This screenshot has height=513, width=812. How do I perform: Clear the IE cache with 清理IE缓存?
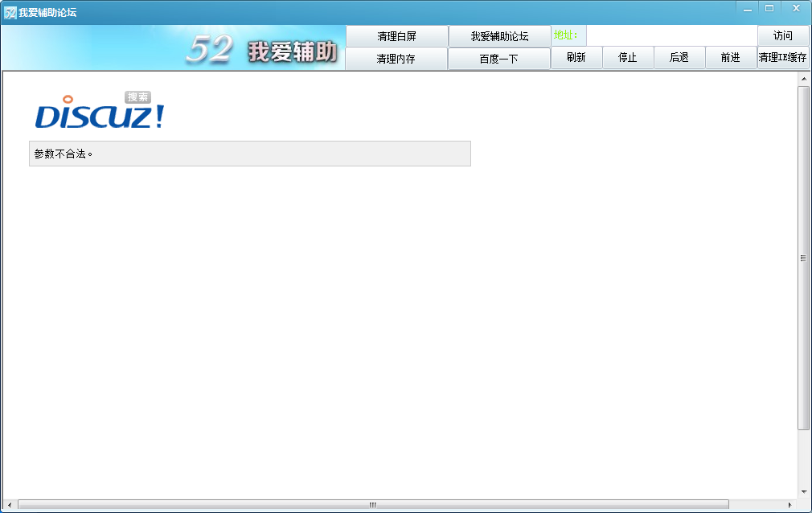783,58
